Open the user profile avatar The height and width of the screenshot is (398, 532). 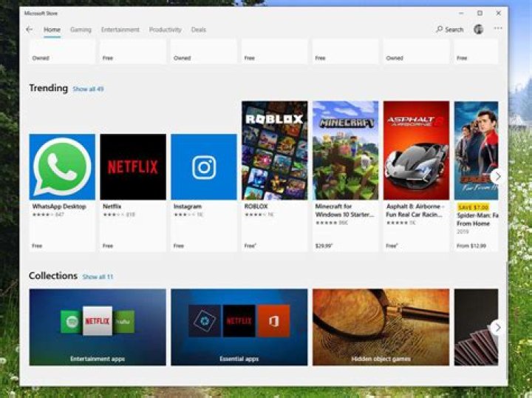click(478, 30)
